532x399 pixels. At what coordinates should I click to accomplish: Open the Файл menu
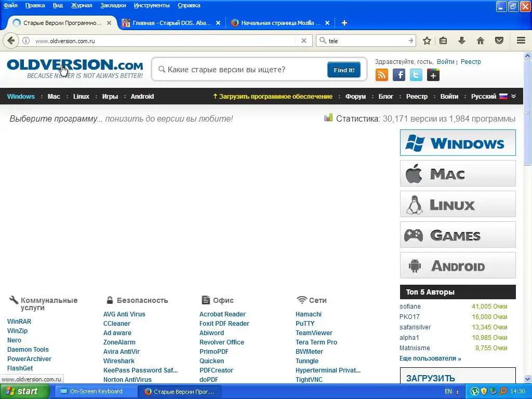[x=10, y=5]
